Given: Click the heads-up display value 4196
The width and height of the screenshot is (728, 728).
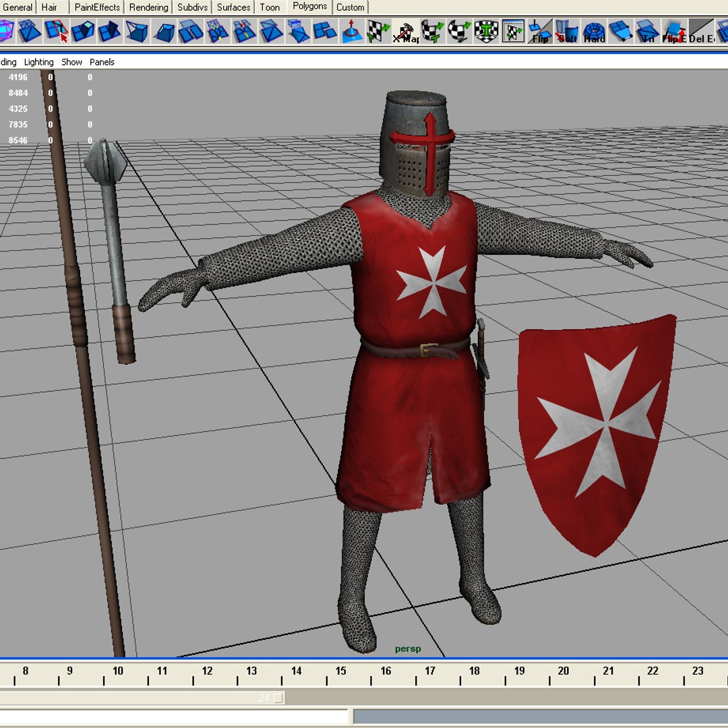Looking at the screenshot, I should [18, 77].
